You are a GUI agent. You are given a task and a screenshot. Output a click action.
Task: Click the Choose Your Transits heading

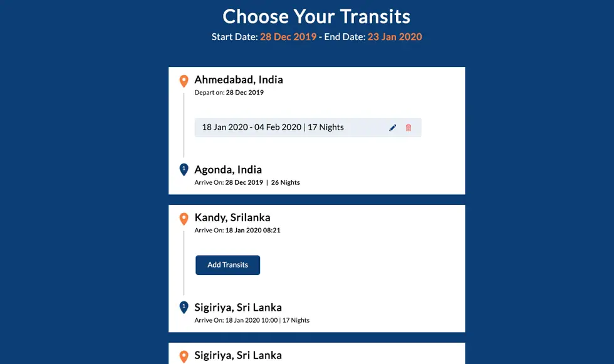point(316,16)
